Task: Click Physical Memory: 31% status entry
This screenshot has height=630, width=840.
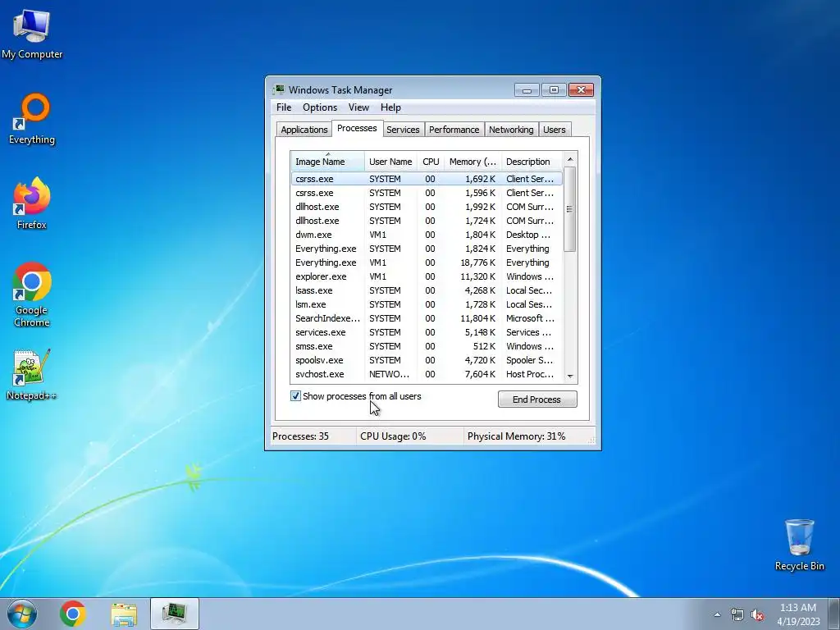Action: [x=525, y=436]
